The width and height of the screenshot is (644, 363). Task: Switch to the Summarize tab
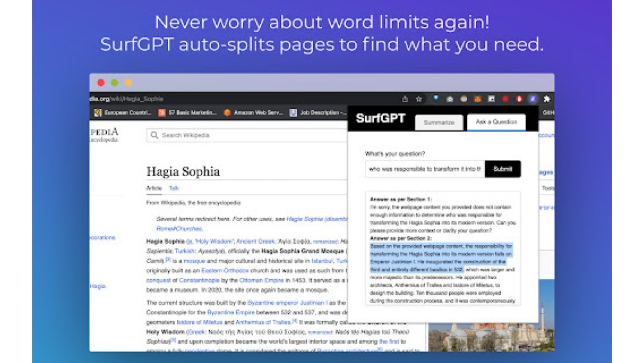[x=439, y=123]
